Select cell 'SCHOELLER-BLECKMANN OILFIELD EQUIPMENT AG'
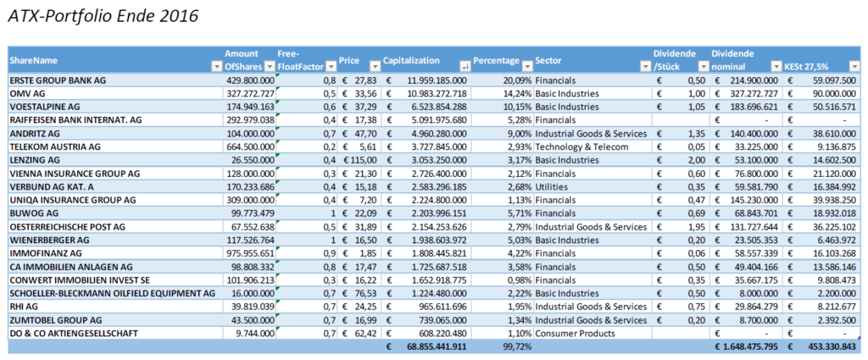 [115, 293]
